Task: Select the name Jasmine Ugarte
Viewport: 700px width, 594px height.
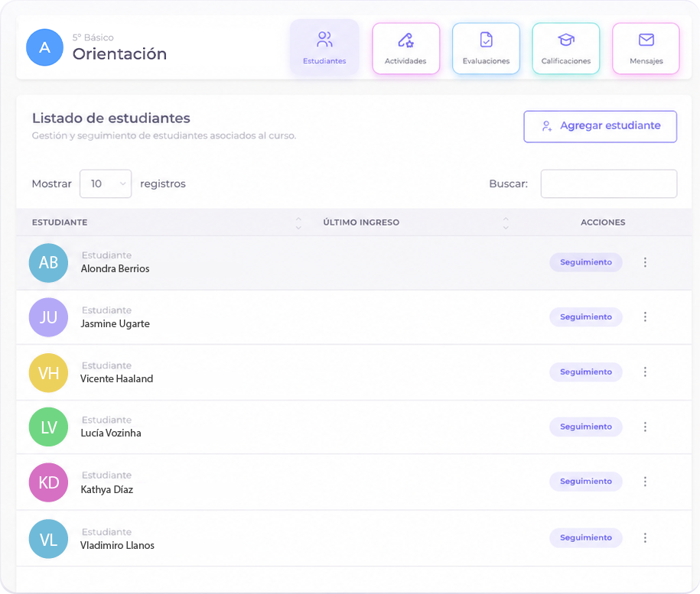Action: pos(116,324)
